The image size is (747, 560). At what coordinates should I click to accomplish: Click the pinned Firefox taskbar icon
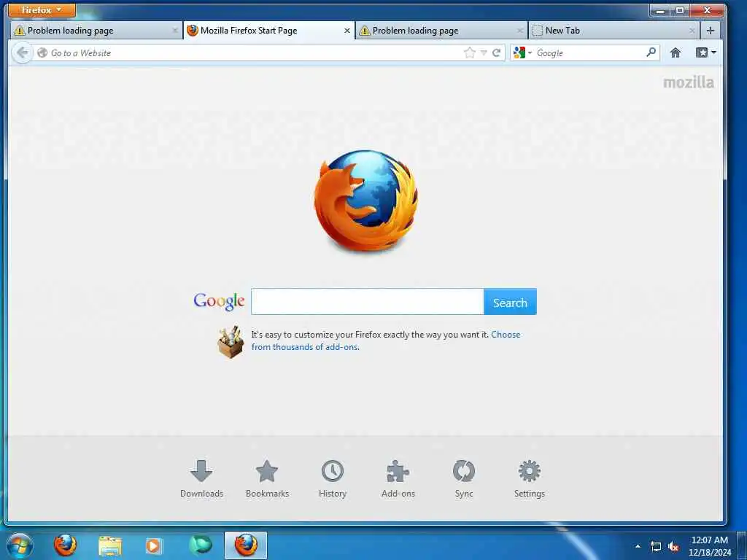pos(65,545)
